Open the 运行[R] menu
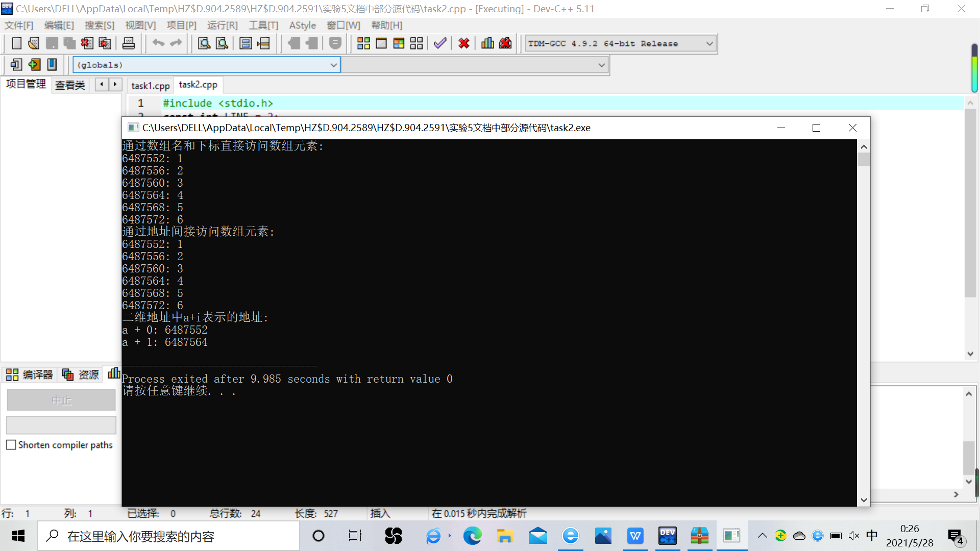This screenshot has width=980, height=551. [x=222, y=26]
